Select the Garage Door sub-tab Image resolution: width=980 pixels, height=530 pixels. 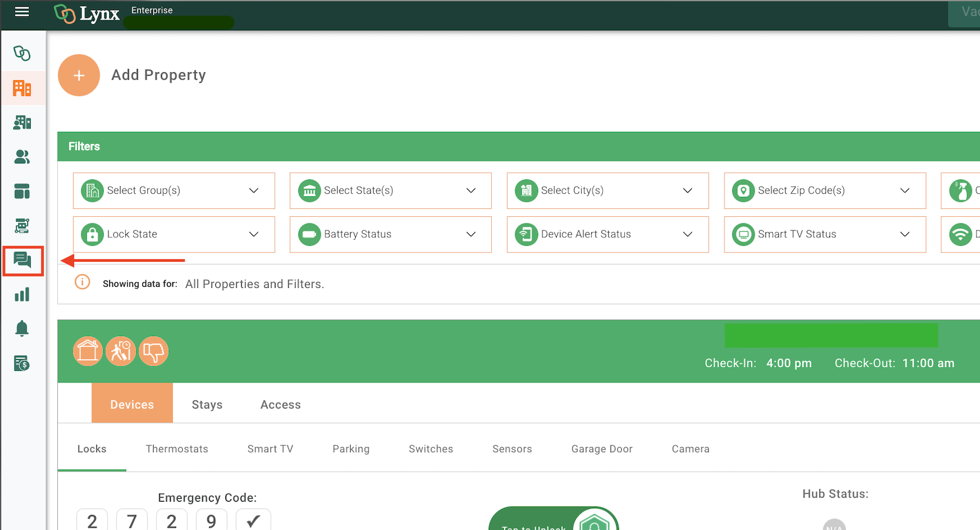coord(602,449)
